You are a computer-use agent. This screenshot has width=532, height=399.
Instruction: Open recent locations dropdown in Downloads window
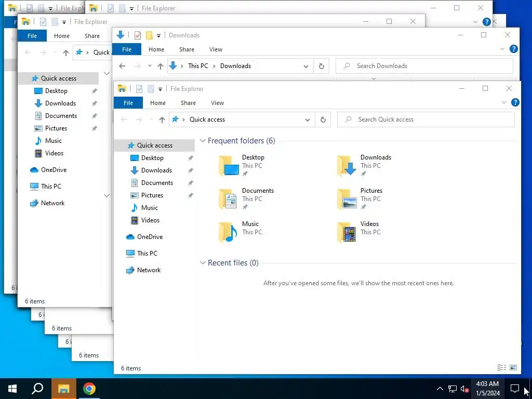pos(150,66)
